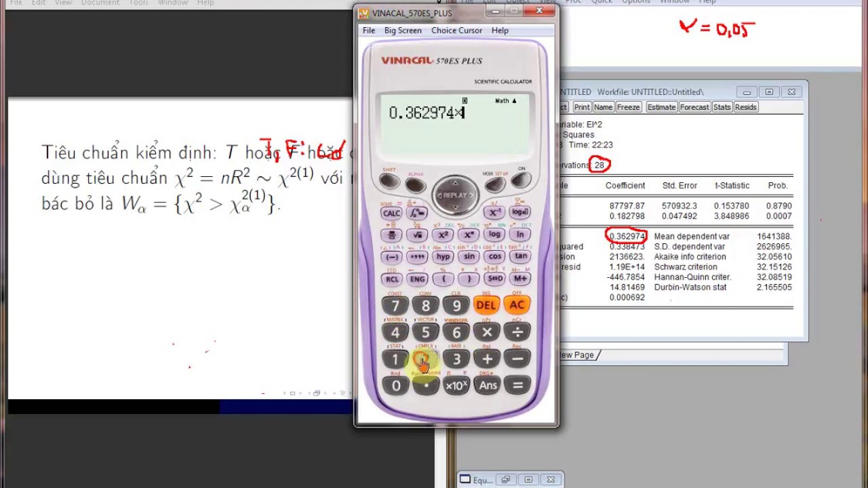Tap the ENG key
Image resolution: width=868 pixels, height=488 pixels.
tap(417, 279)
